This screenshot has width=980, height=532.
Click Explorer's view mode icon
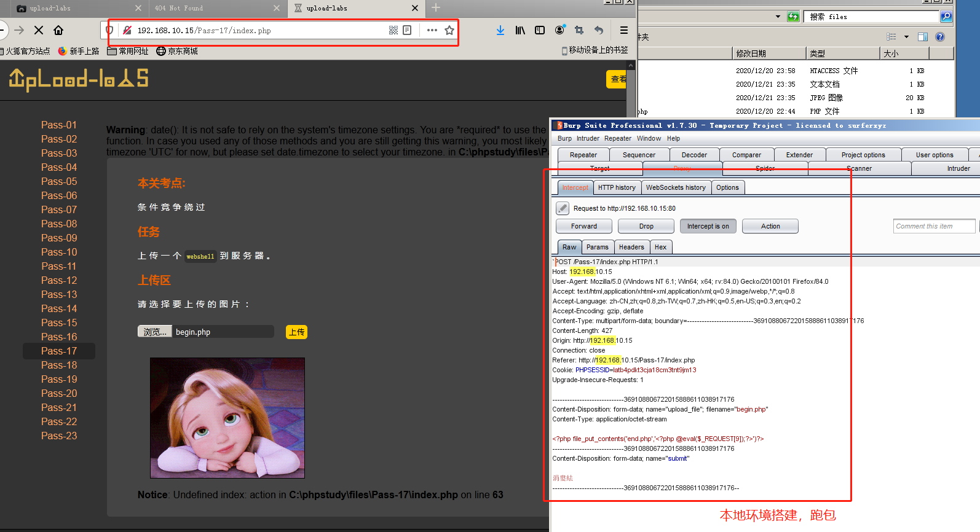(891, 37)
